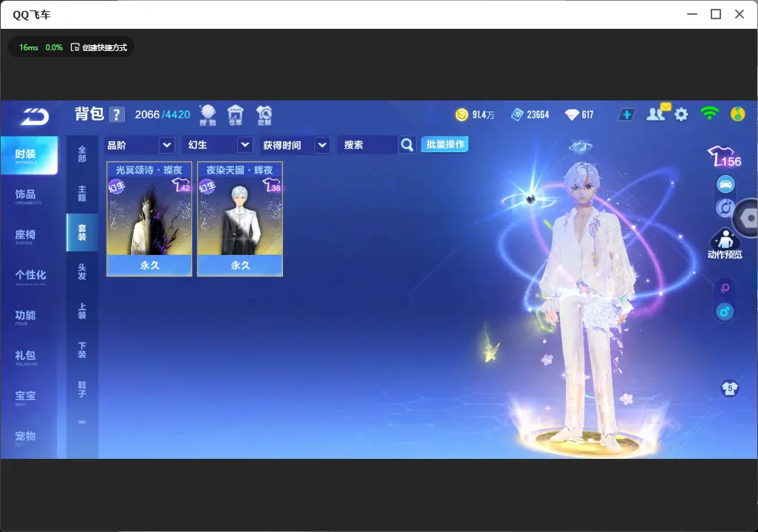Switch to the 下装 sub-tab
Screen dimensions: 758x532
click(82, 350)
